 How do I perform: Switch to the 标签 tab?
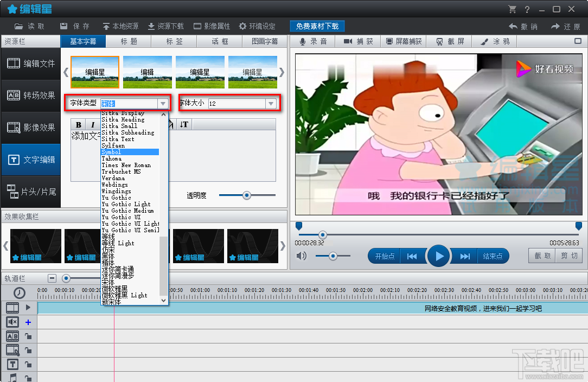(x=174, y=41)
